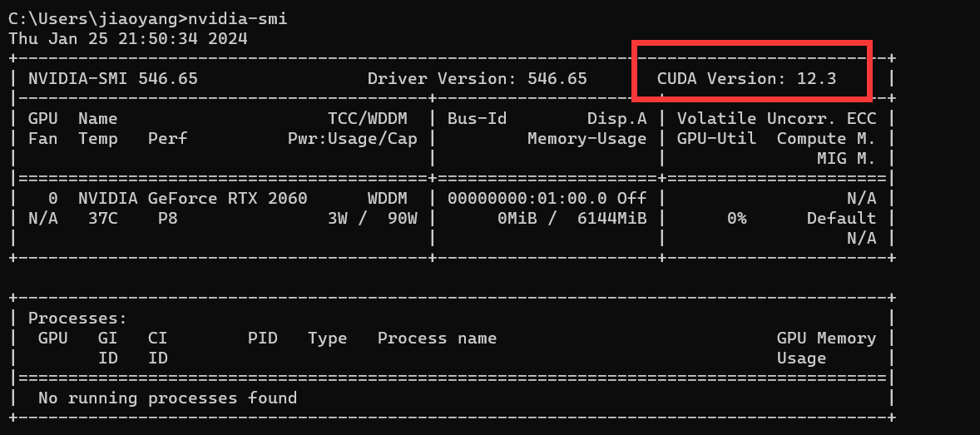Click the 'CUDA Version: 12.3' text
The image size is (980, 435).
pos(747,79)
